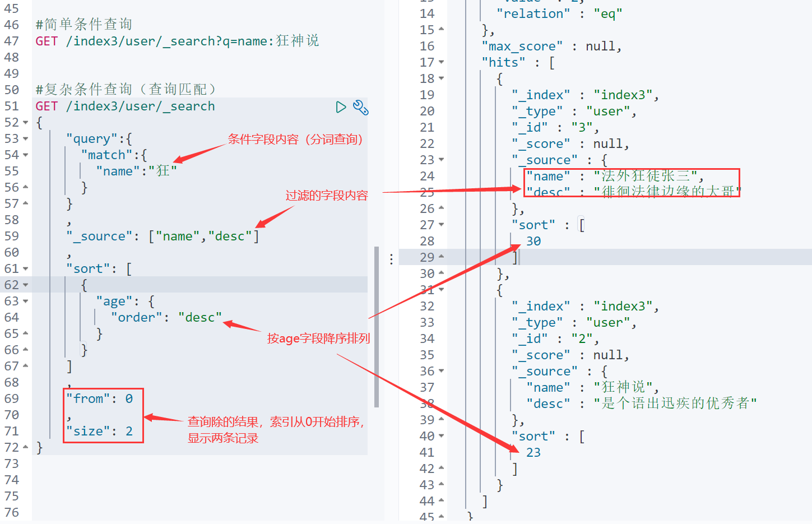Fold the "query" block at line 53
812x524 pixels.
click(x=26, y=139)
